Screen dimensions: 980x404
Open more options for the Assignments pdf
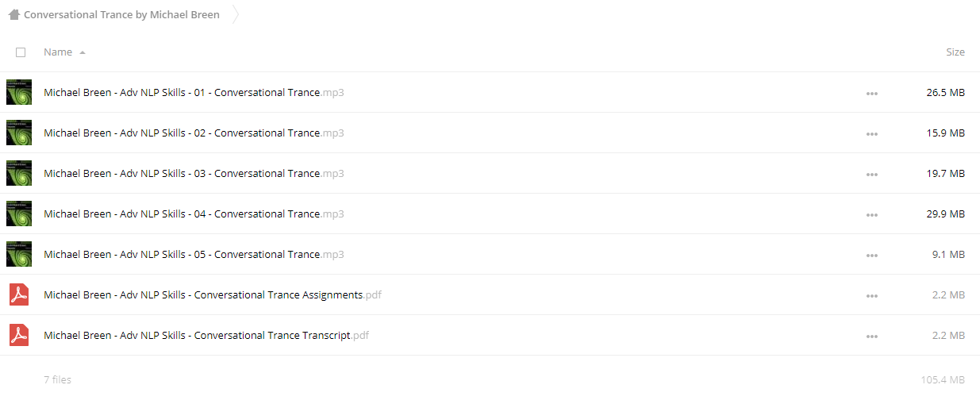872,295
